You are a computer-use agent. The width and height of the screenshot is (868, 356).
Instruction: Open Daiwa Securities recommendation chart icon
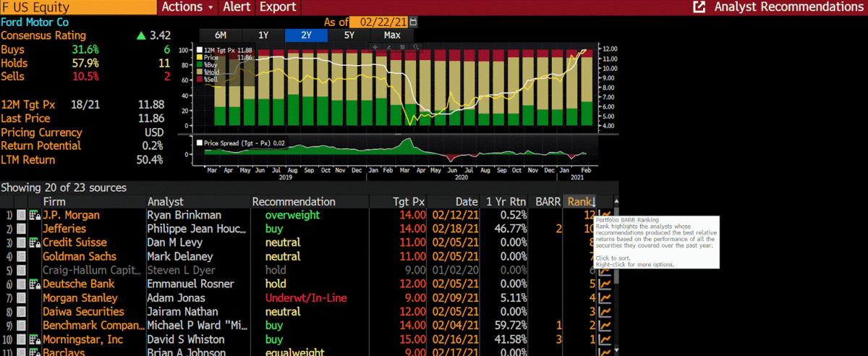[x=605, y=312]
